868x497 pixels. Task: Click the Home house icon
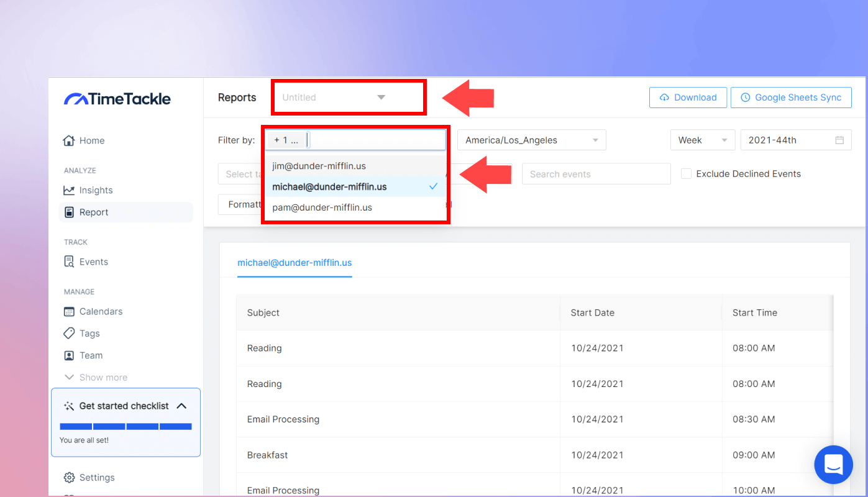[x=69, y=140]
